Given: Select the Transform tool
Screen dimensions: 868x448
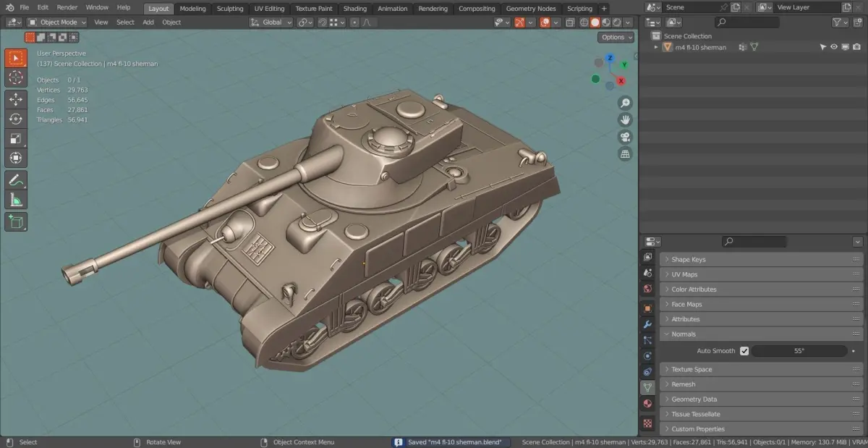Looking at the screenshot, I should [16, 158].
